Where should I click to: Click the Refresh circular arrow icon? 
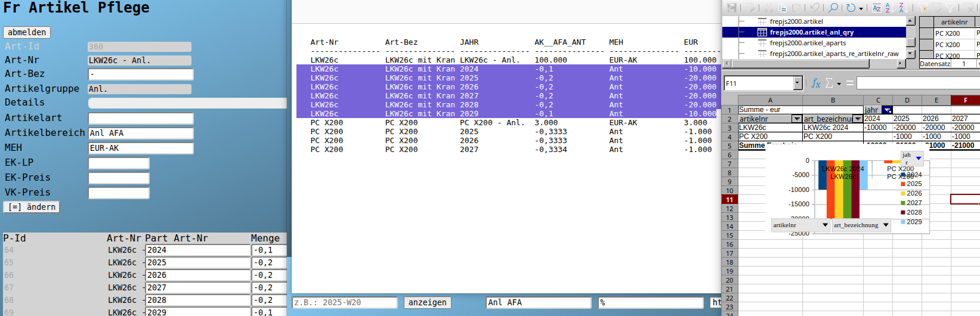tap(851, 8)
